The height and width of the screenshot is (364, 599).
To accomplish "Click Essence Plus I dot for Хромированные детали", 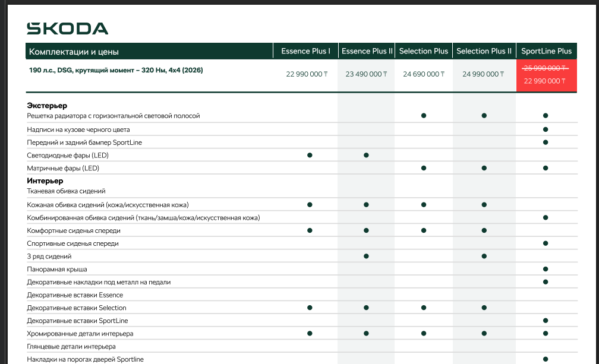I will [310, 334].
